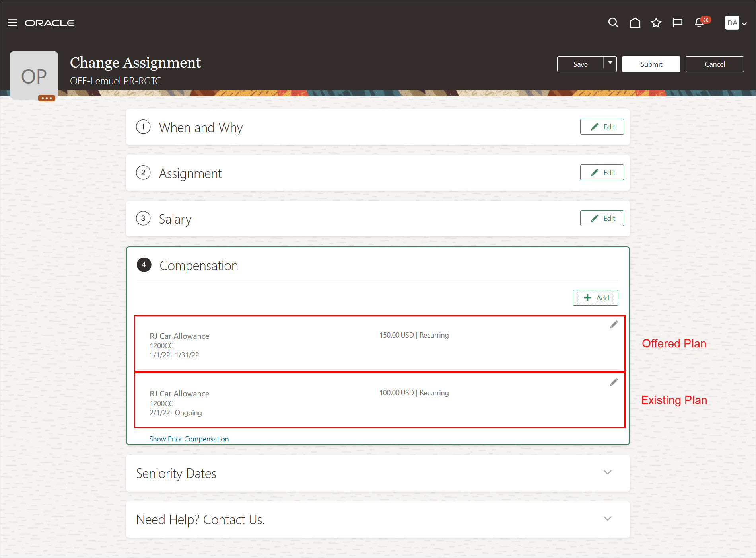This screenshot has width=756, height=558.
Task: Open Favorites star icon
Action: pos(656,23)
